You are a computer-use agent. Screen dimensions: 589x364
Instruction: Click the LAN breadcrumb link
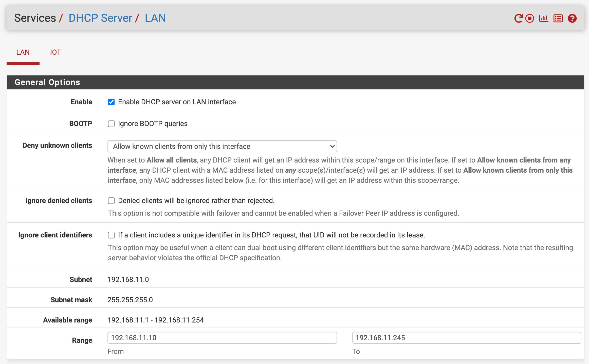[155, 18]
